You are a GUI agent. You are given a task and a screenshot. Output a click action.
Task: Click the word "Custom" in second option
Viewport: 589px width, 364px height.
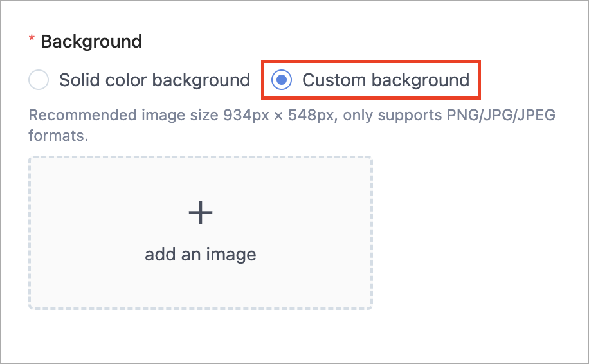tap(334, 80)
